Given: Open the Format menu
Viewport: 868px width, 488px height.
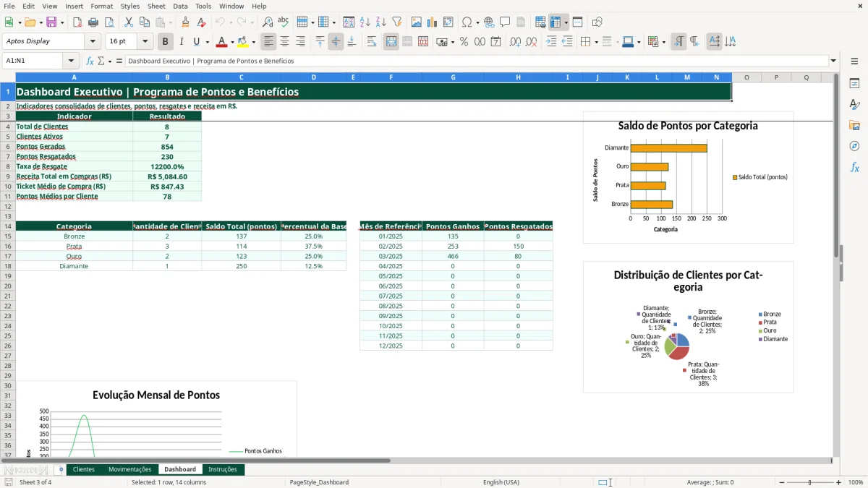Looking at the screenshot, I should click(101, 6).
